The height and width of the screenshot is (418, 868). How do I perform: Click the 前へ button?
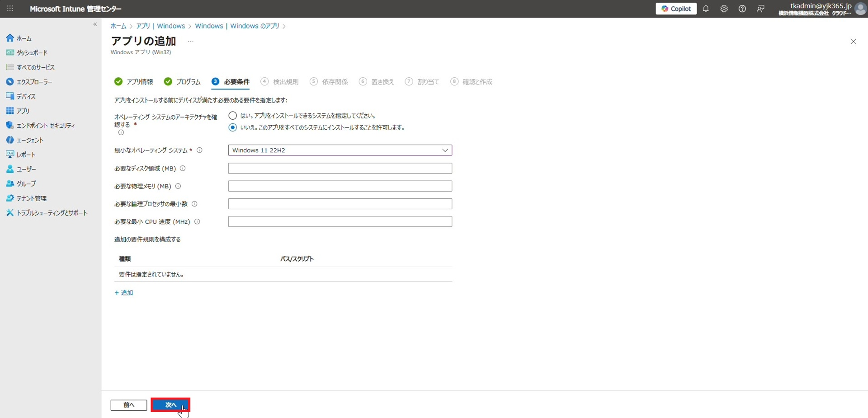tap(129, 405)
